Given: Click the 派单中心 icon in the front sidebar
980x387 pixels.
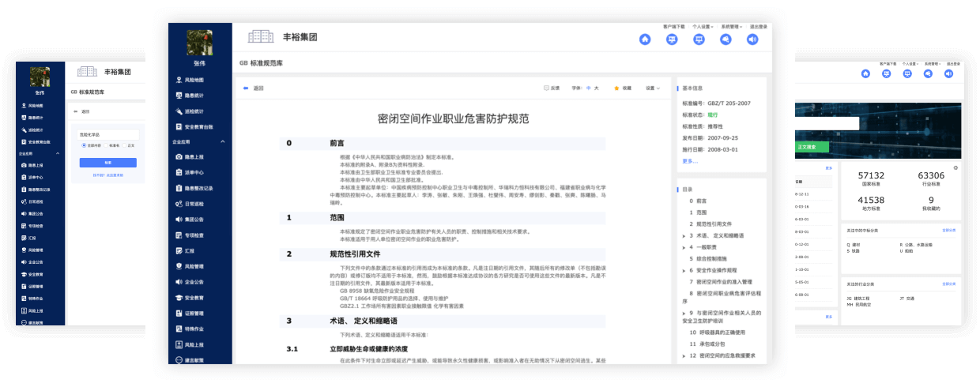Looking at the screenshot, I should 179,172.
